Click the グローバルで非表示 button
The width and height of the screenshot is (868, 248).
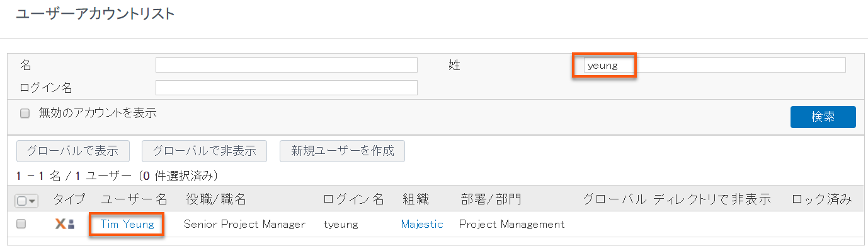(x=205, y=151)
